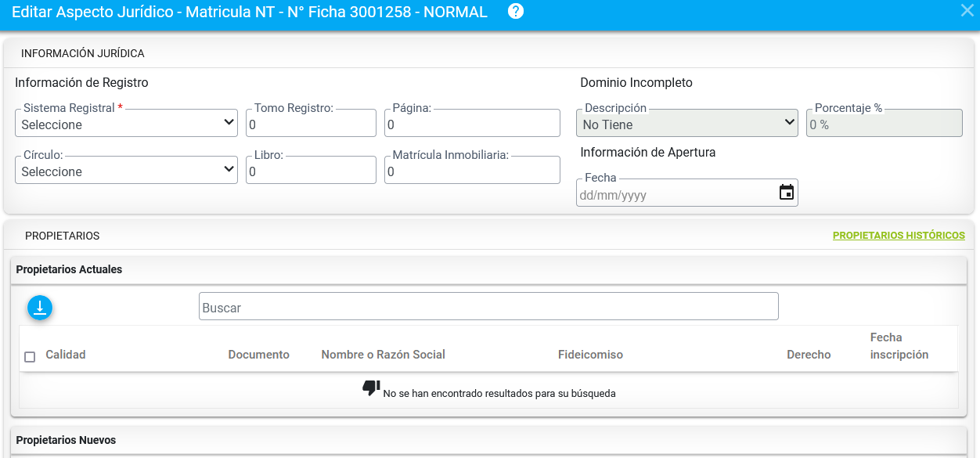
Task: Open the help question mark icon
Action: (x=516, y=12)
